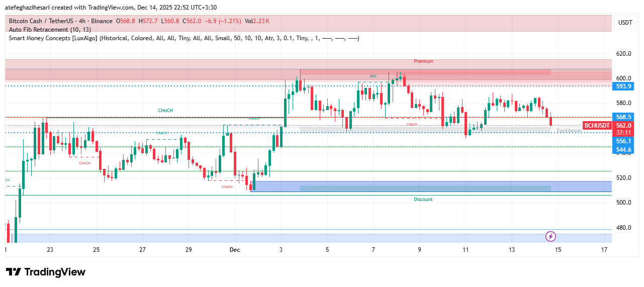
Task: Click the 620.0 price scale label
Action: pos(623,54)
